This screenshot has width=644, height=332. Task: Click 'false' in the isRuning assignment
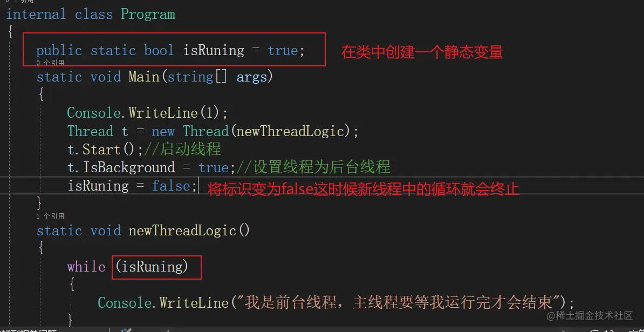(x=171, y=186)
